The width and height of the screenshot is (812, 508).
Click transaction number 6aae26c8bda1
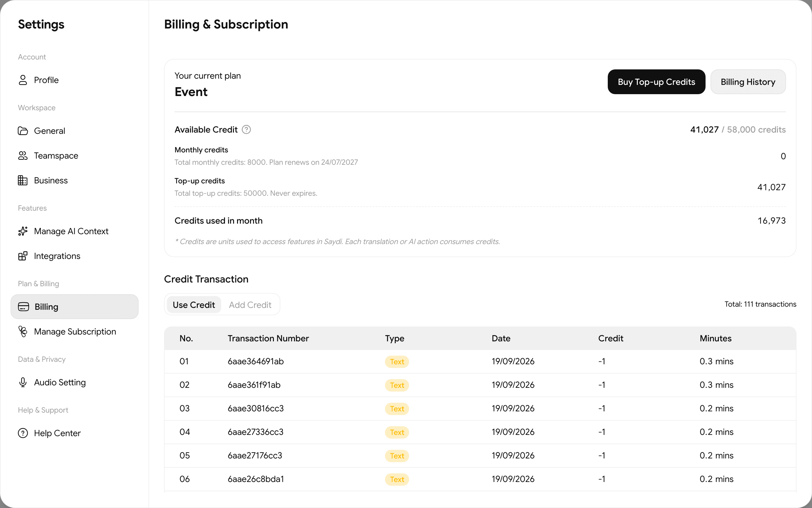click(256, 479)
